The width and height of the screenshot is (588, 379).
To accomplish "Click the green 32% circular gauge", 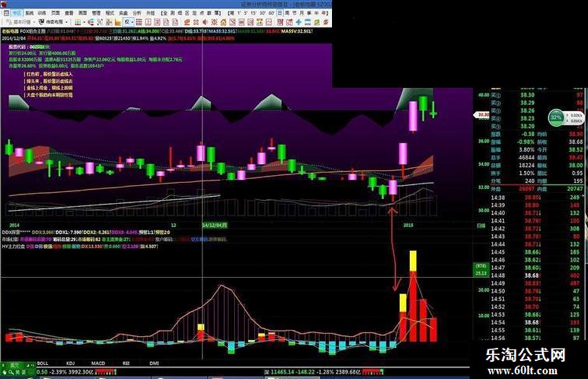I will 556,118.
